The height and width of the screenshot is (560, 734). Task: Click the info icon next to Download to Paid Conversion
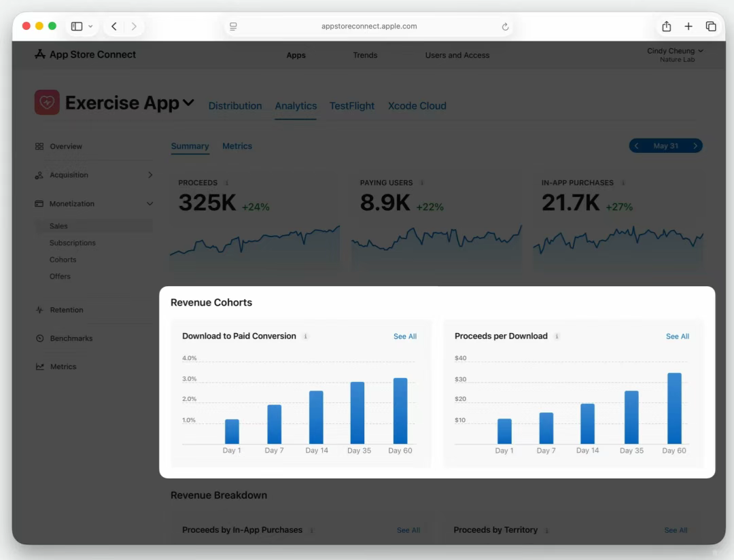pos(305,336)
